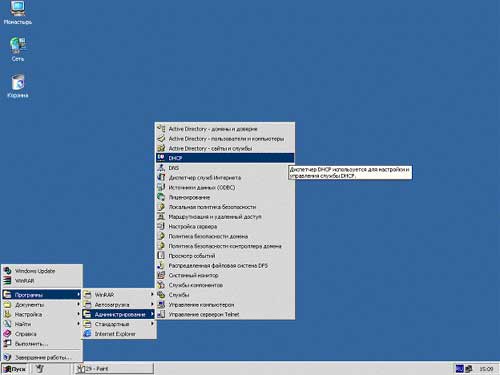Click the Telnet Server Administration icon

tap(161, 314)
